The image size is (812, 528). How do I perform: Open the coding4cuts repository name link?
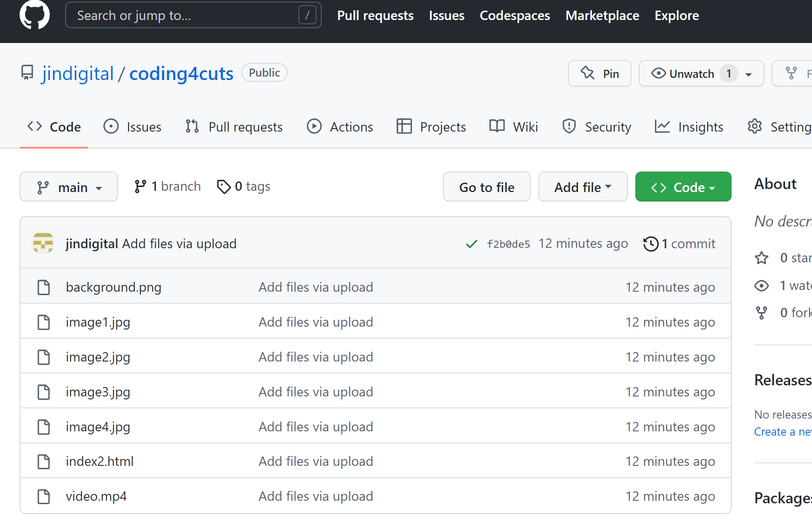pos(181,73)
